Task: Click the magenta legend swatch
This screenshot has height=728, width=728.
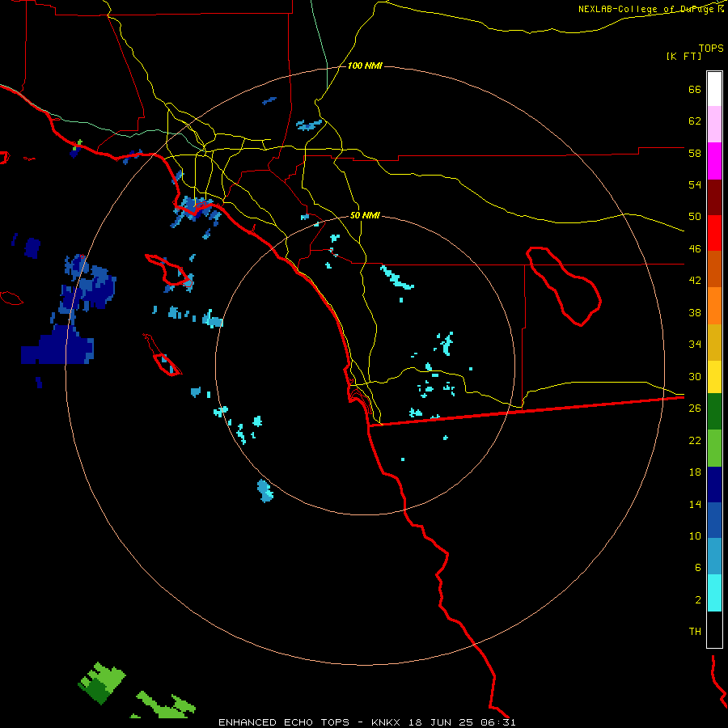Action: coord(714,161)
